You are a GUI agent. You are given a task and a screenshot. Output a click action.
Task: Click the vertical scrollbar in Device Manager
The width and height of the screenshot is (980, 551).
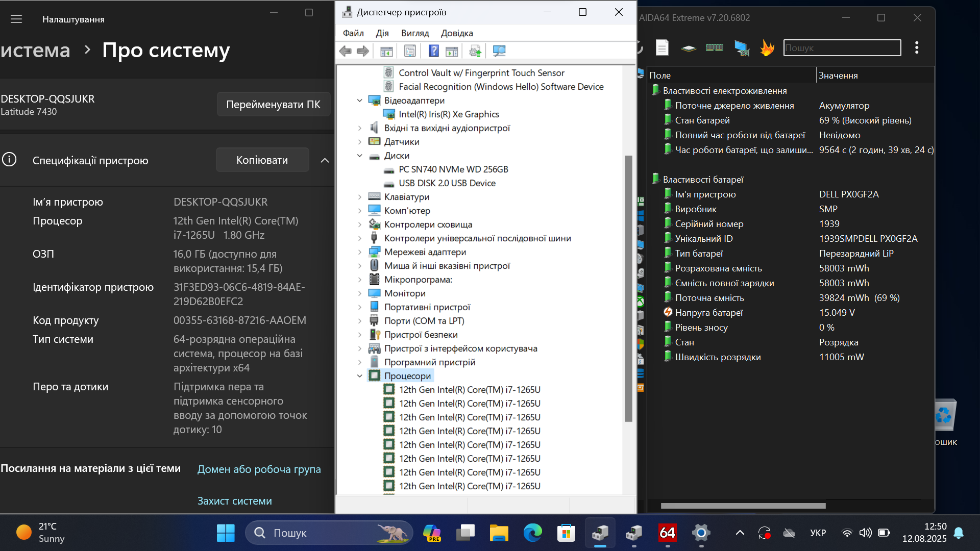(628, 288)
